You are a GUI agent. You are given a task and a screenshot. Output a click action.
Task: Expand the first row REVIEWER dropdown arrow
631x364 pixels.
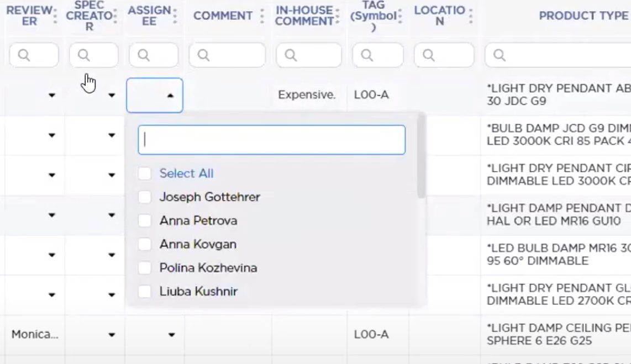tap(52, 96)
